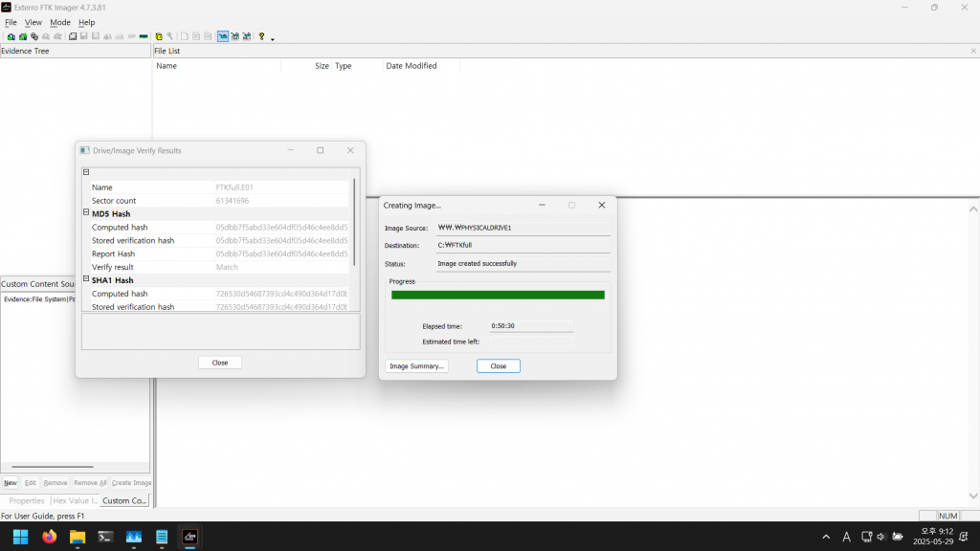Click the Elapsed time field

[531, 326]
